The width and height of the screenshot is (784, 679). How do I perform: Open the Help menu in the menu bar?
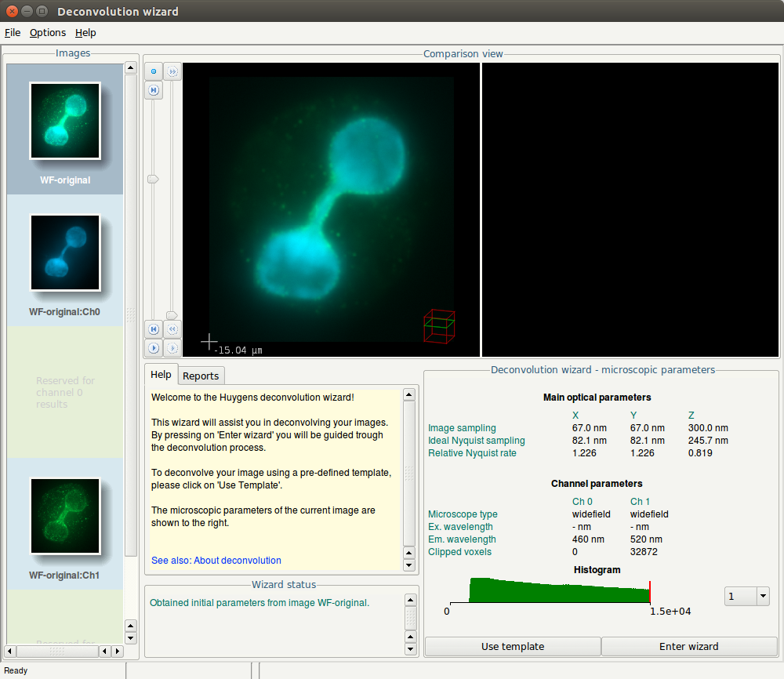tap(85, 33)
